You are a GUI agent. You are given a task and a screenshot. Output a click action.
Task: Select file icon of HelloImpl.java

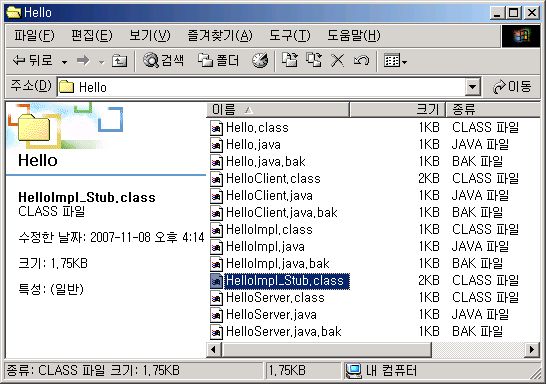pyautogui.click(x=216, y=247)
